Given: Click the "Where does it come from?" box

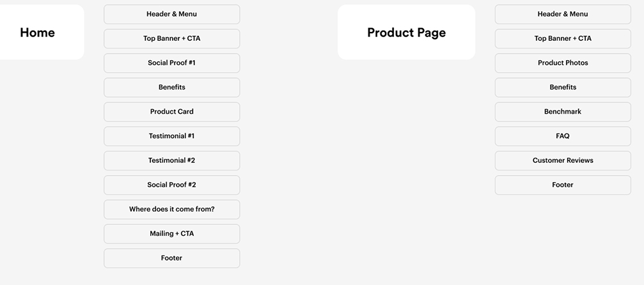Looking at the screenshot, I should [171, 209].
